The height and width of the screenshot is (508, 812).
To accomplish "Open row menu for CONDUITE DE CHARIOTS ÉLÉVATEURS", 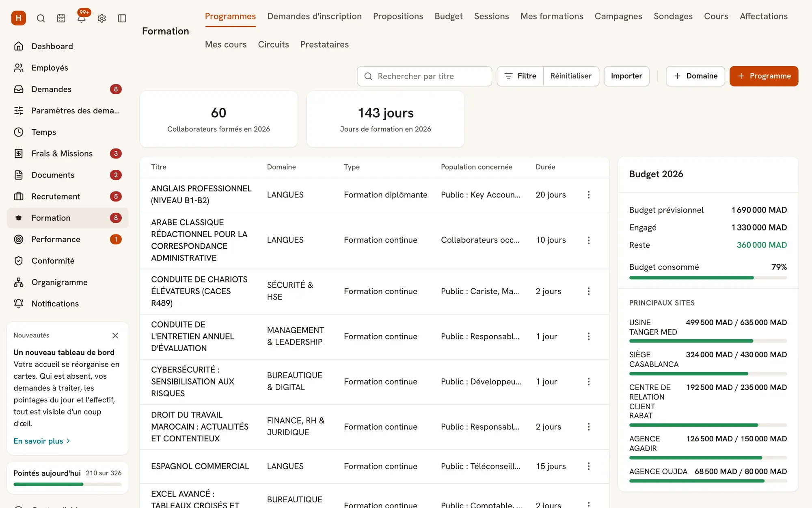I will click(x=588, y=291).
